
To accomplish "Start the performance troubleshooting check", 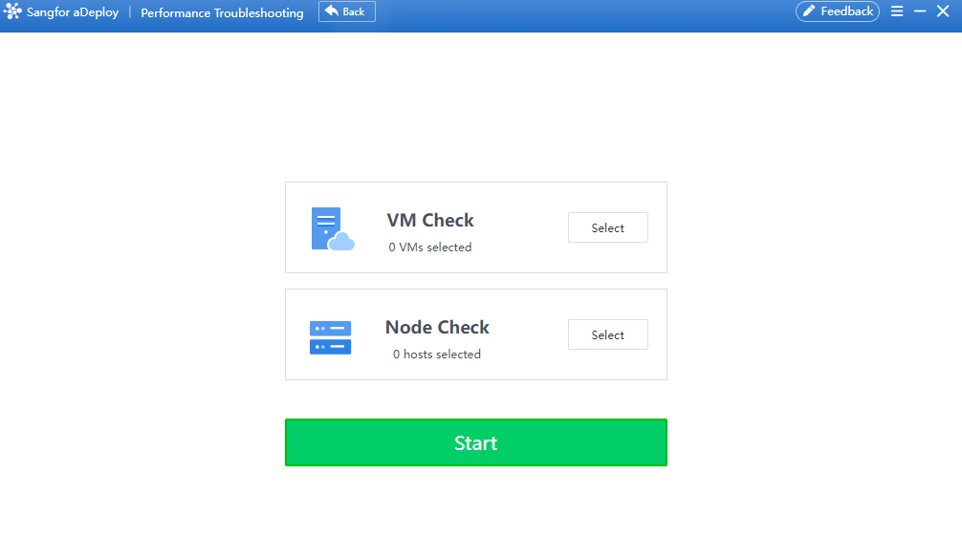I will tap(476, 442).
